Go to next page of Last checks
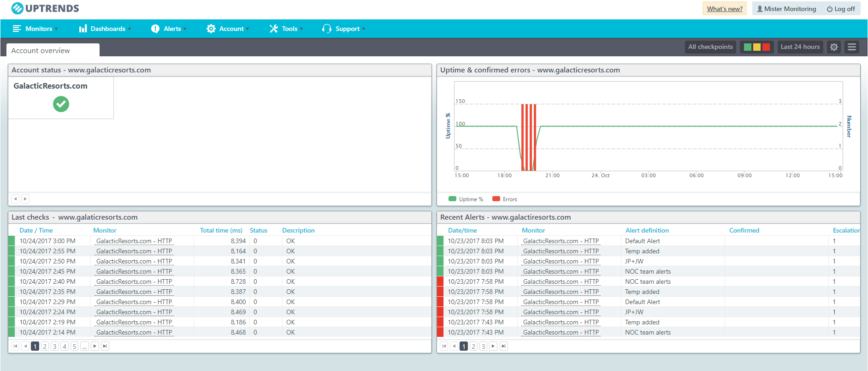This screenshot has width=868, height=371. tap(95, 346)
